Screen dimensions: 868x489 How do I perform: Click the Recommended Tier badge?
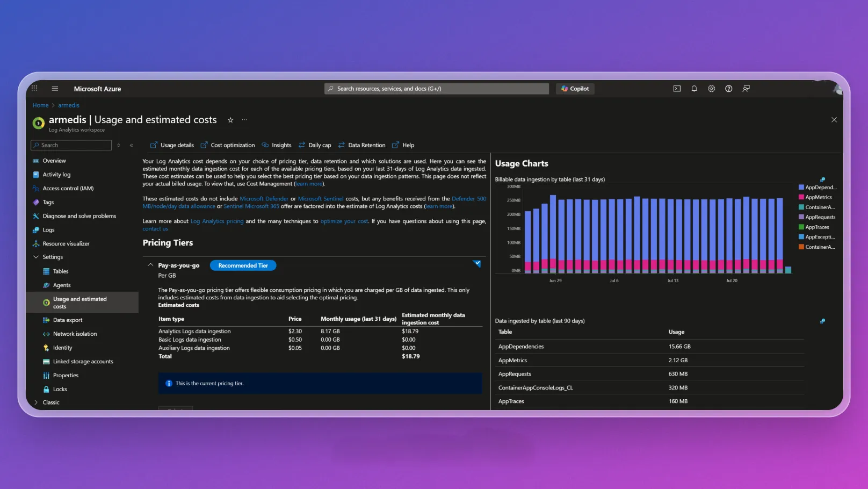coord(243,265)
